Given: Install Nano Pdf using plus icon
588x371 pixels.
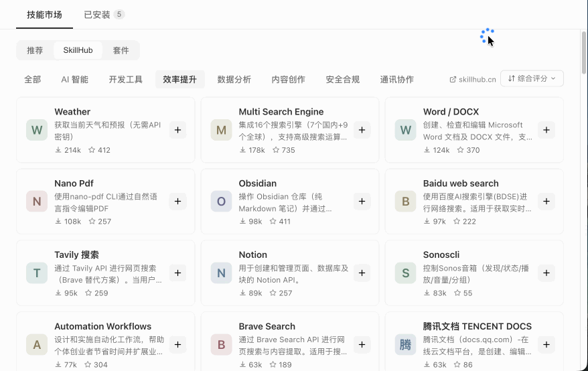Looking at the screenshot, I should pos(177,201).
